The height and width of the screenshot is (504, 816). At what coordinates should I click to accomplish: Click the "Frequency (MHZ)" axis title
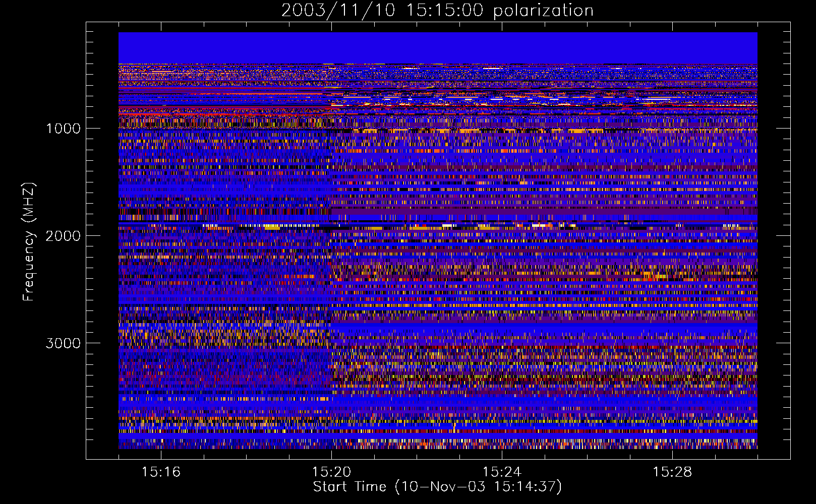coord(29,241)
